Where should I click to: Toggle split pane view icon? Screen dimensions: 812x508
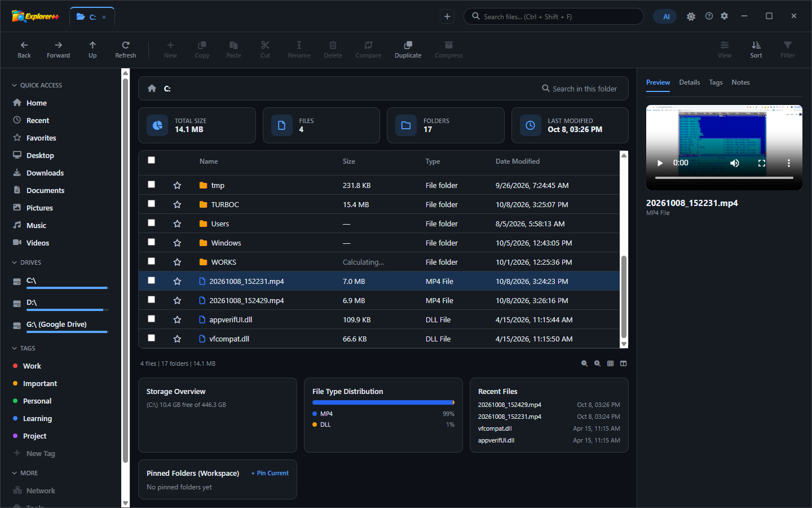coord(623,364)
